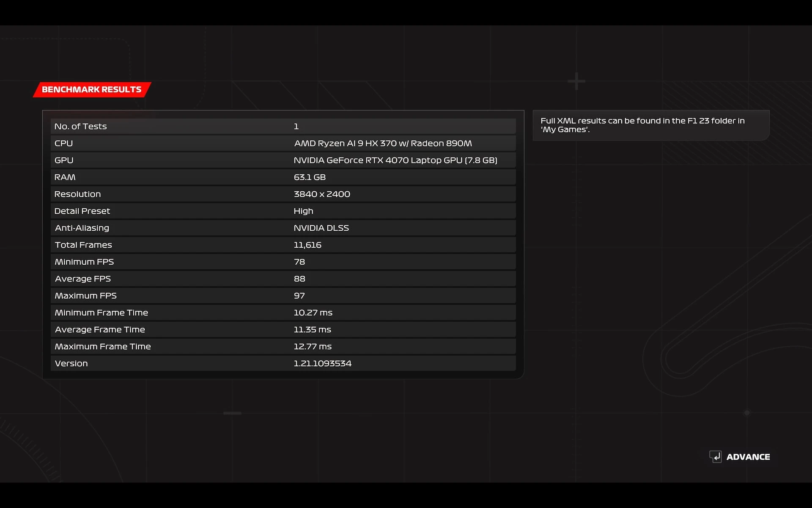The width and height of the screenshot is (812, 508).
Task: Click the 'Maximum Frame Time' row label
Action: click(103, 346)
